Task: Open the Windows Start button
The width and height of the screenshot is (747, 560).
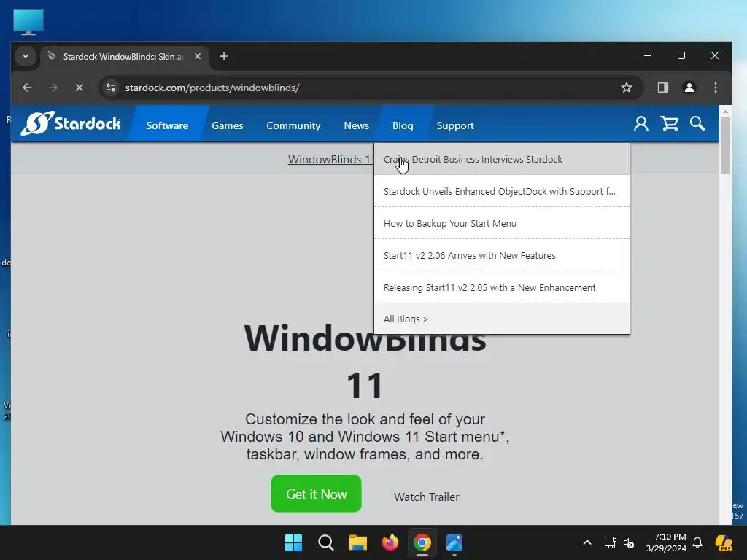Action: pyautogui.click(x=293, y=542)
